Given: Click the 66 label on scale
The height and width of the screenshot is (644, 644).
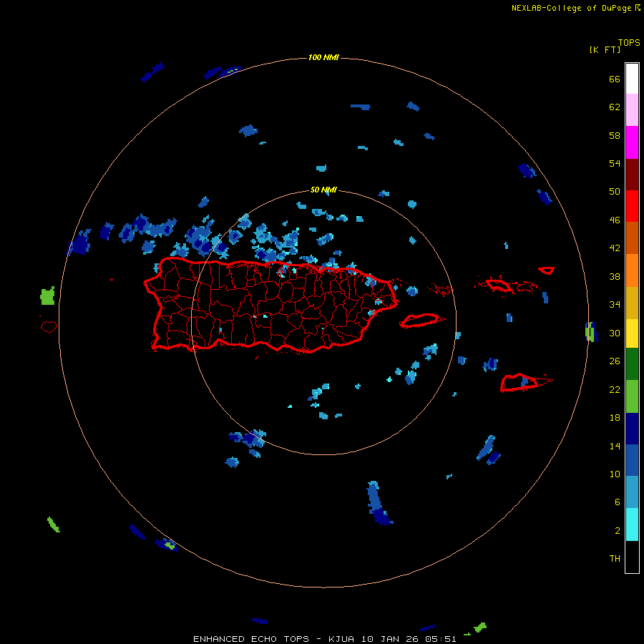Looking at the screenshot, I should pos(615,79).
